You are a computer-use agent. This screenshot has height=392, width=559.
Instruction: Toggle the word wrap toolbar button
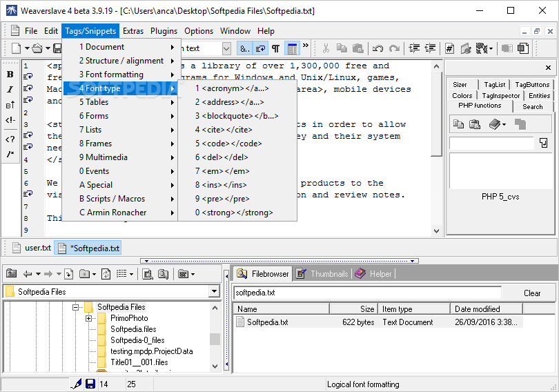point(260,48)
